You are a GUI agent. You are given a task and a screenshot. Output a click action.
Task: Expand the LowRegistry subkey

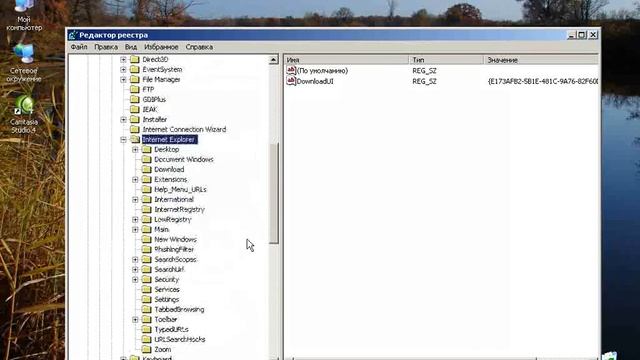point(135,220)
